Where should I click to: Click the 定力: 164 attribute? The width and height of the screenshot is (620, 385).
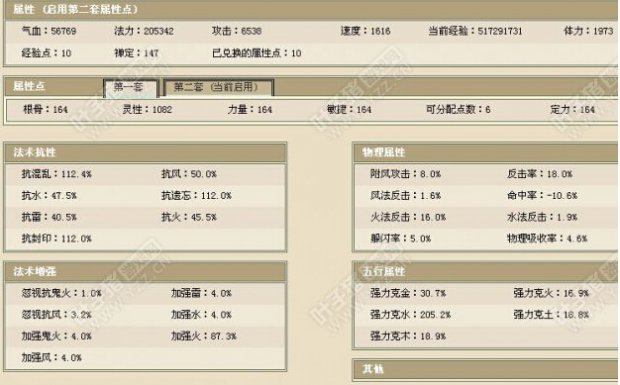coord(573,109)
